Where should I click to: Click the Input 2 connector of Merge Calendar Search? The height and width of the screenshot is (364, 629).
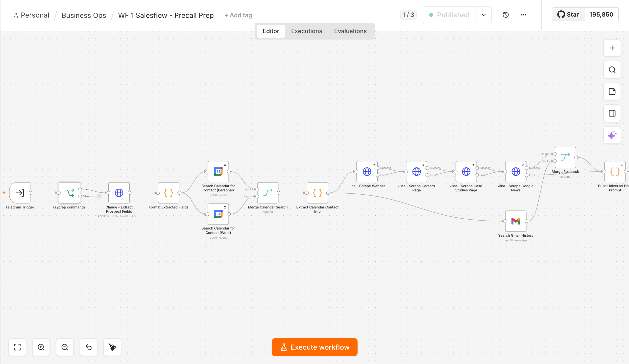[x=257, y=196]
